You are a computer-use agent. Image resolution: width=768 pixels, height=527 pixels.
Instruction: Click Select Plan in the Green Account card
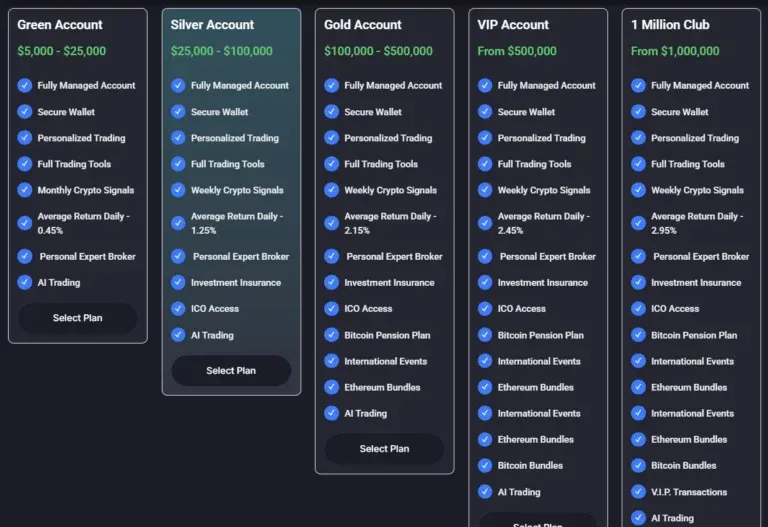pyautogui.click(x=78, y=318)
